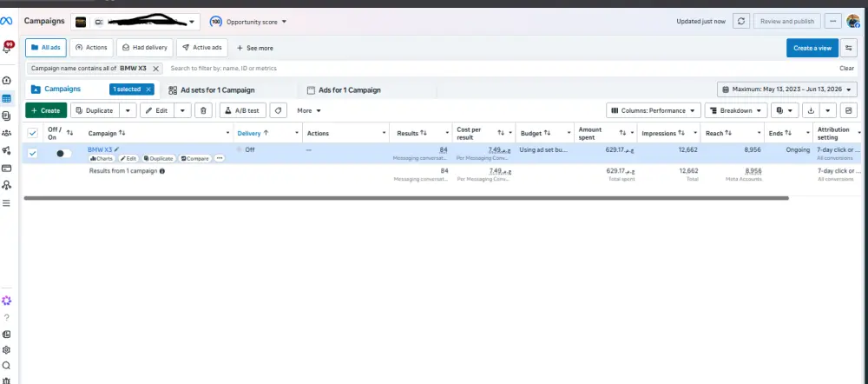Screen dimensions: 868x384
Task: Open the account overview gauge icon in sidebar
Action: pos(7,81)
